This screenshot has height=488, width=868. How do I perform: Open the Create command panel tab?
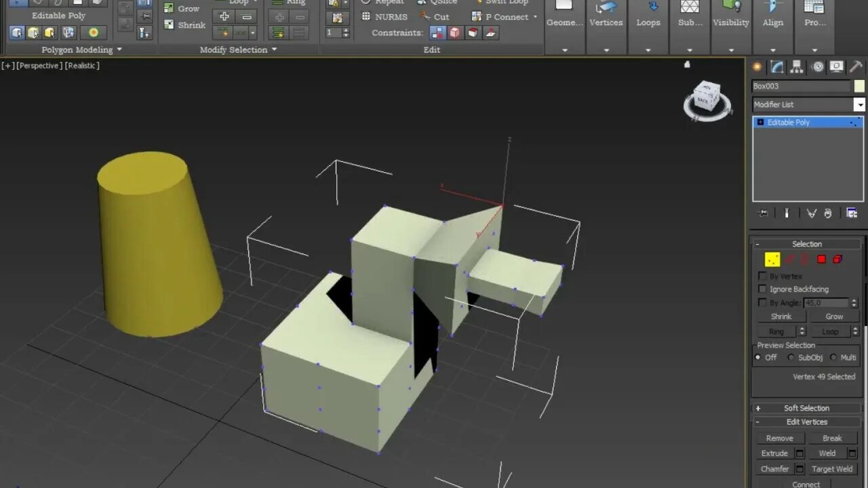pos(757,66)
